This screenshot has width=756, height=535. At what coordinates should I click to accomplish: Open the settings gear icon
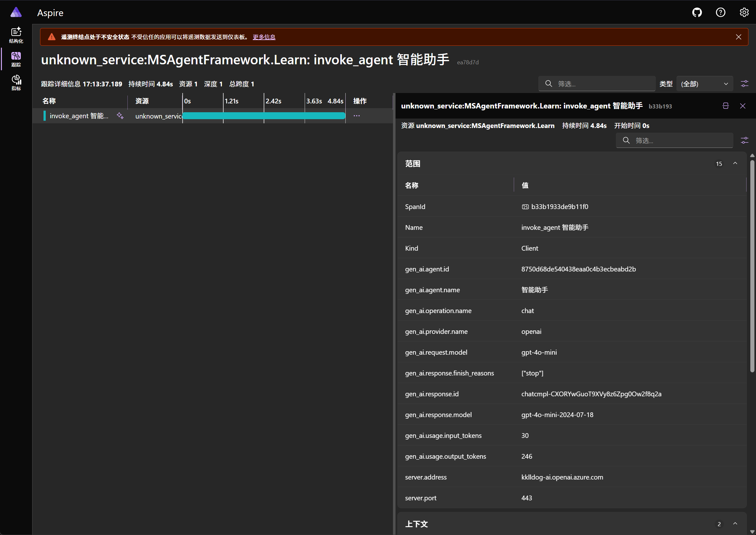744,13
